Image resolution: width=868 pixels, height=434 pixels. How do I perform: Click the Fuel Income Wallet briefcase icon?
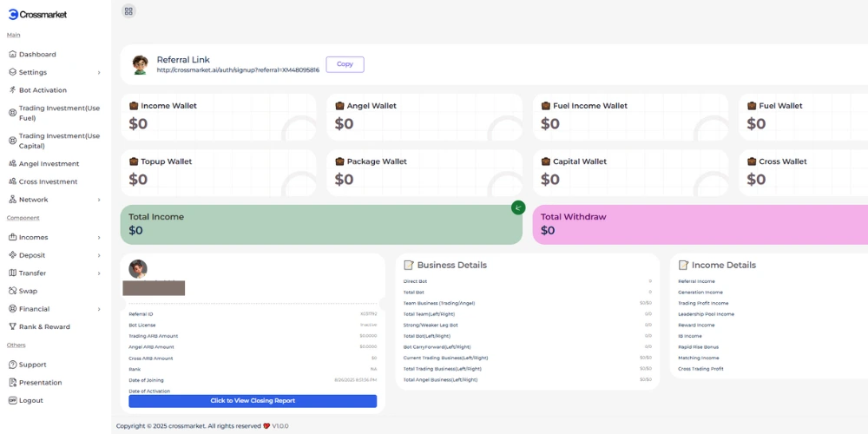coord(546,105)
